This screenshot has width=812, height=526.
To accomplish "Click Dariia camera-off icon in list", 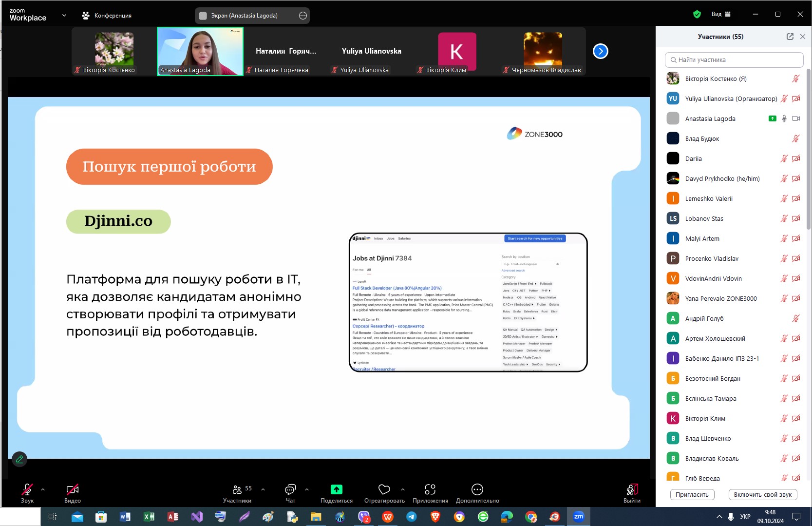I will 796,158.
